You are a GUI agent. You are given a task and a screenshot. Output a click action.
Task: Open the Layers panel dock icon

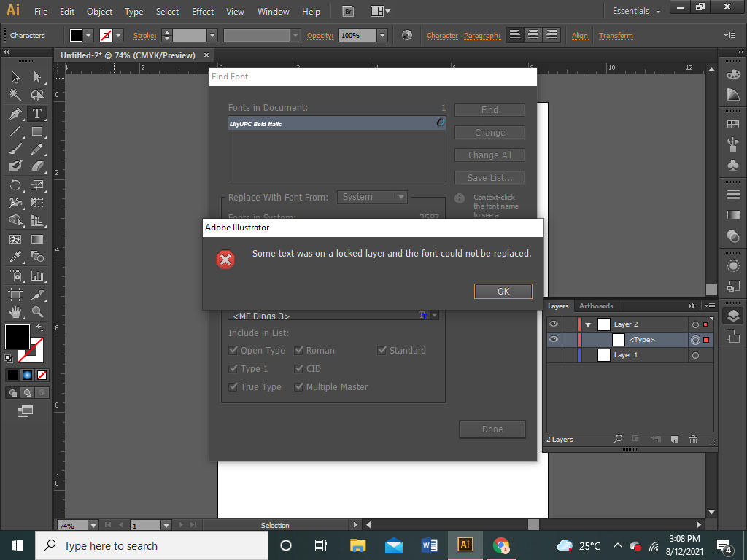point(733,316)
